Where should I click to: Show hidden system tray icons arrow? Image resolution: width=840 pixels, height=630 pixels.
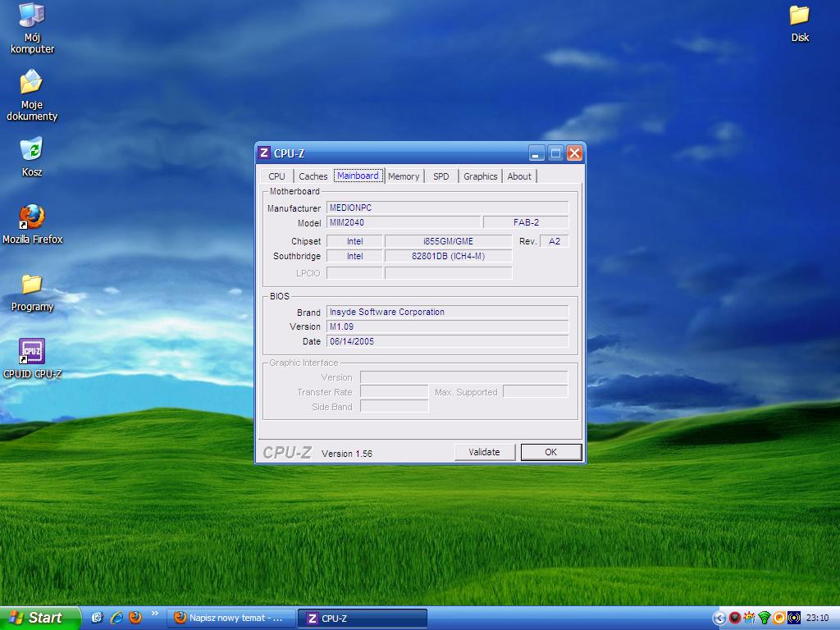click(719, 619)
